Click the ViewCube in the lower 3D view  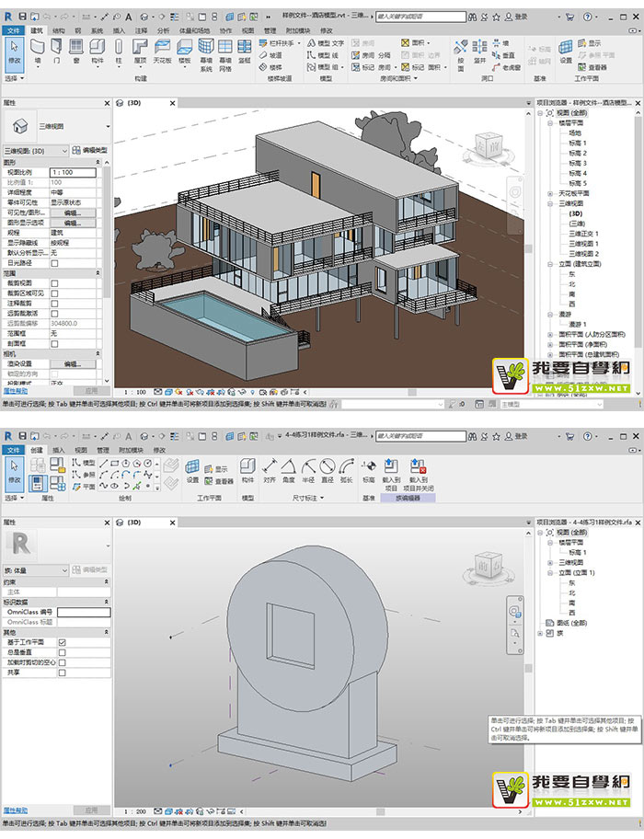488,565
